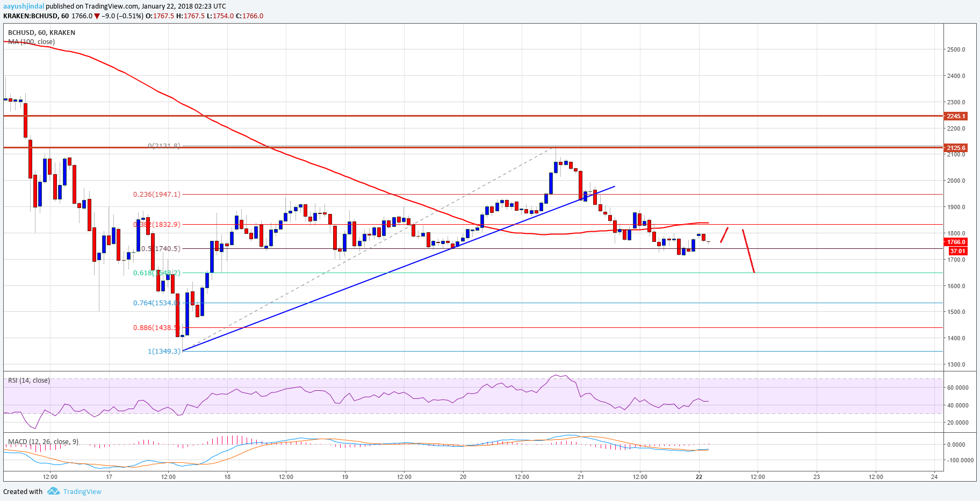
Task: Click the 'L:1754.0' low price in header
Action: click(x=220, y=16)
